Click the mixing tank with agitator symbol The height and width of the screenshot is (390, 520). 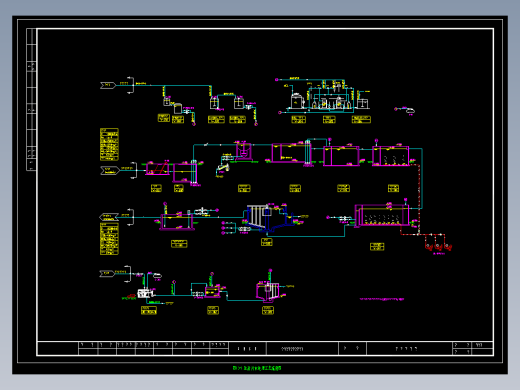point(244,150)
